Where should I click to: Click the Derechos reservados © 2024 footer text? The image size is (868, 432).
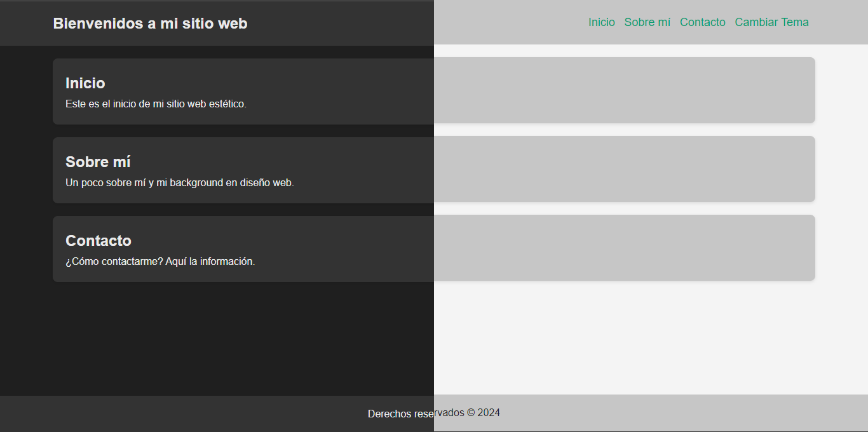[433, 413]
